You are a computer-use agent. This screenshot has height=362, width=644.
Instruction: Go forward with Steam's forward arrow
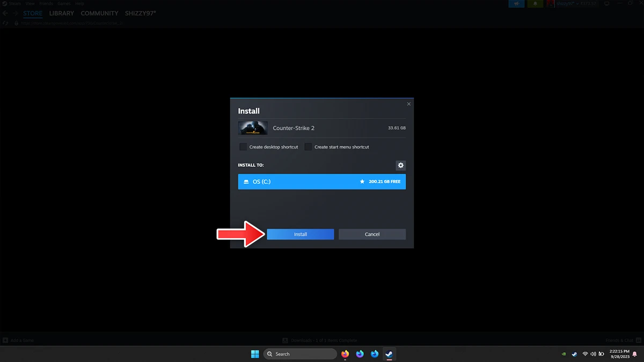[14, 13]
